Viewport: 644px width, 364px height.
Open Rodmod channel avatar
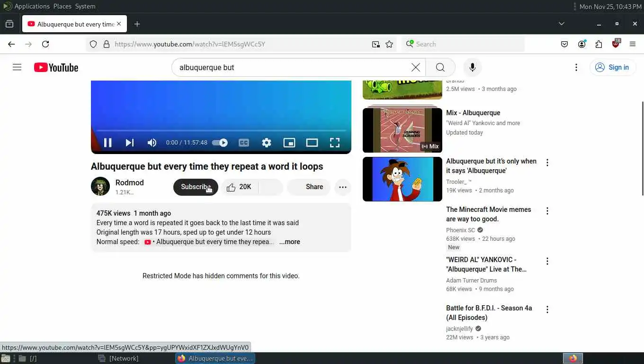click(100, 187)
